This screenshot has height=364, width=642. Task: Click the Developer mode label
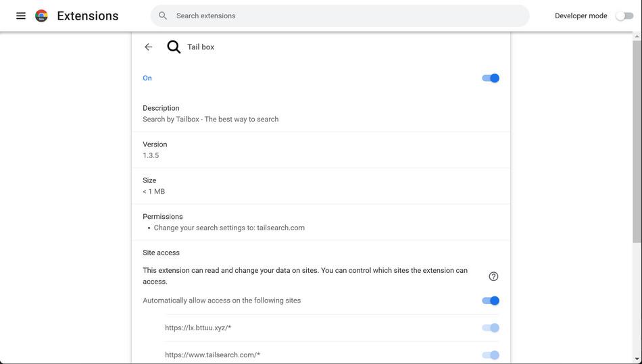pos(581,16)
